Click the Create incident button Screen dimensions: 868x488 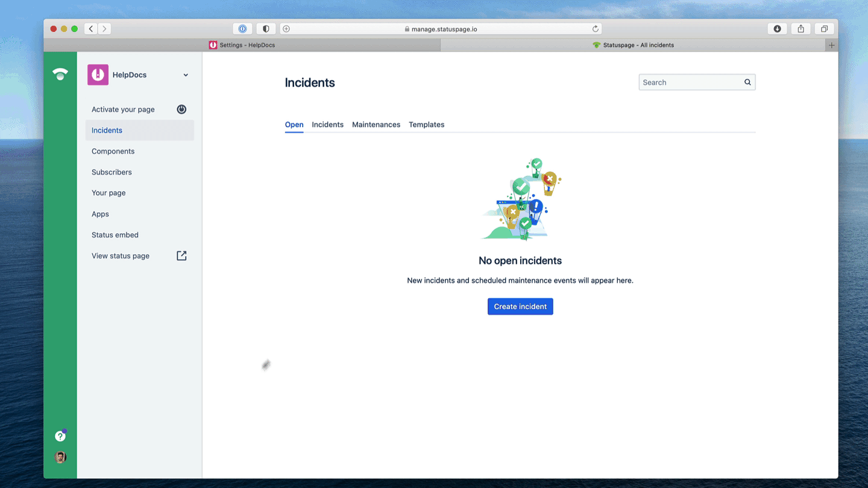click(520, 307)
